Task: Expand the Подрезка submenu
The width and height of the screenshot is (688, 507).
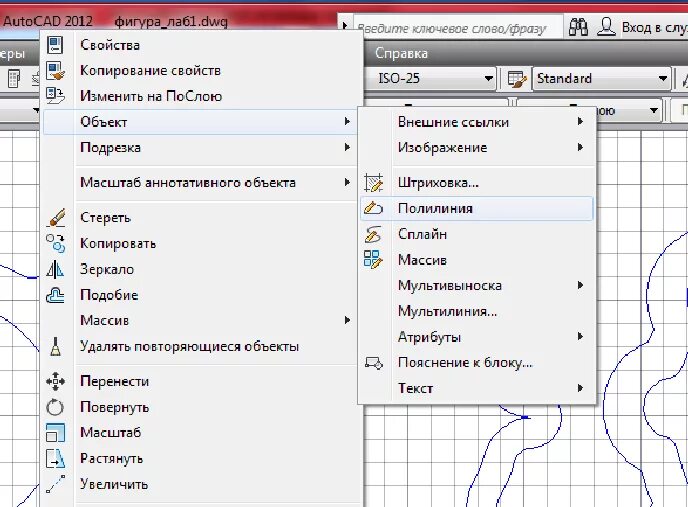Action: [347, 147]
